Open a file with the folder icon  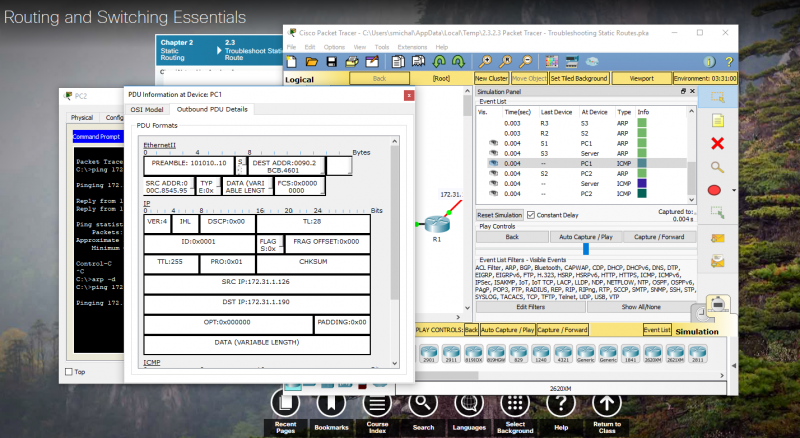[x=311, y=62]
